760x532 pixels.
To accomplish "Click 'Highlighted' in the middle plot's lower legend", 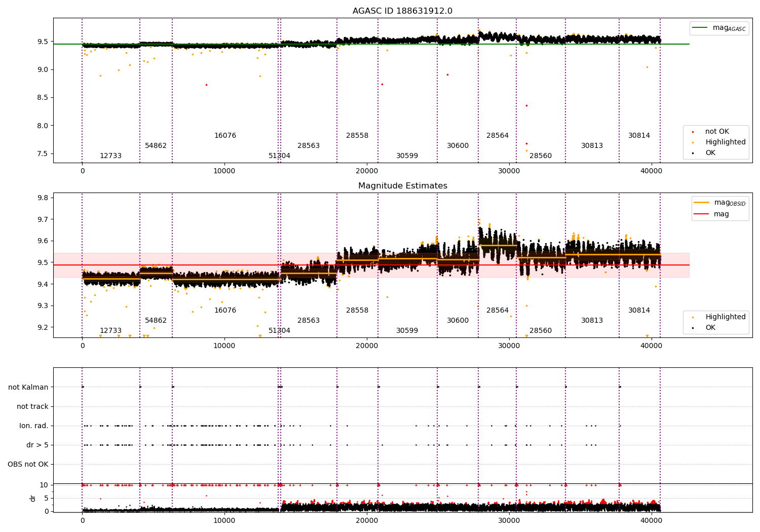I will 726,317.
